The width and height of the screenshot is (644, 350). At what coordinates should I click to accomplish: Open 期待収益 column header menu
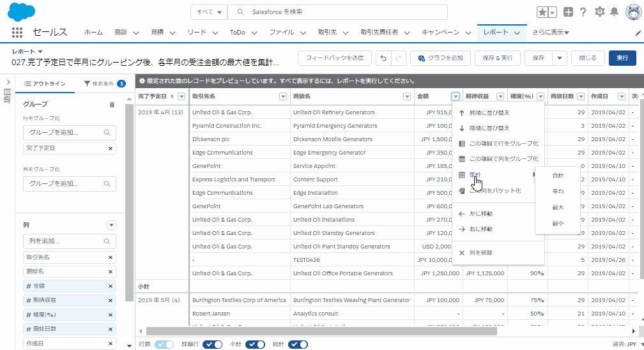tap(500, 96)
